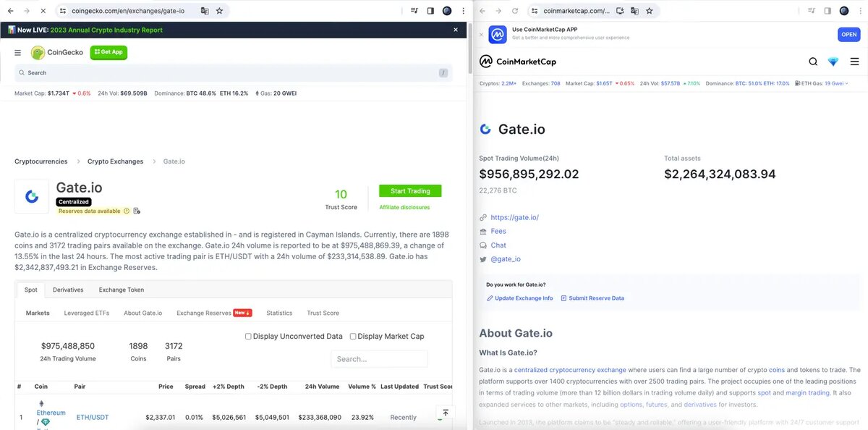Bookmark the CoinMarketCap page with the star

(x=649, y=11)
